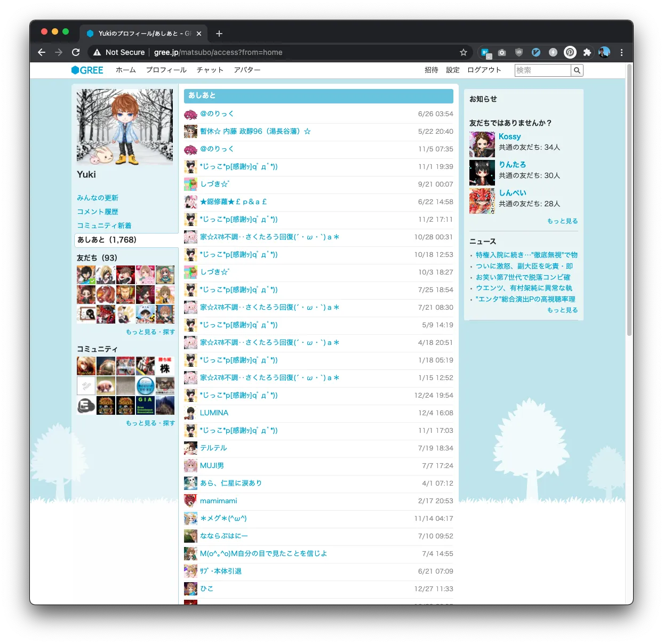Screen dimensions: 663x644
Task: Click Yuki's avatar profile image
Action: coord(125,127)
